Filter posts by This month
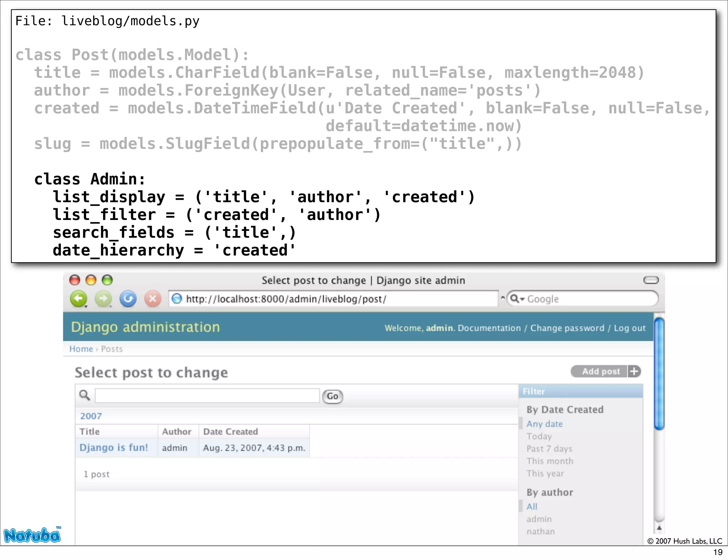Viewport: 728px width, 560px height. click(x=550, y=461)
